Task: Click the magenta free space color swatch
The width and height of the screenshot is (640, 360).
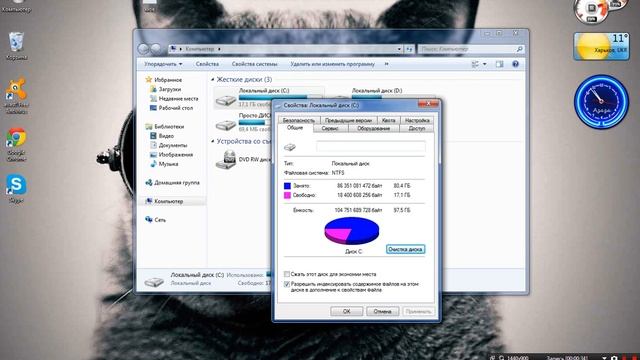Action: click(x=287, y=196)
